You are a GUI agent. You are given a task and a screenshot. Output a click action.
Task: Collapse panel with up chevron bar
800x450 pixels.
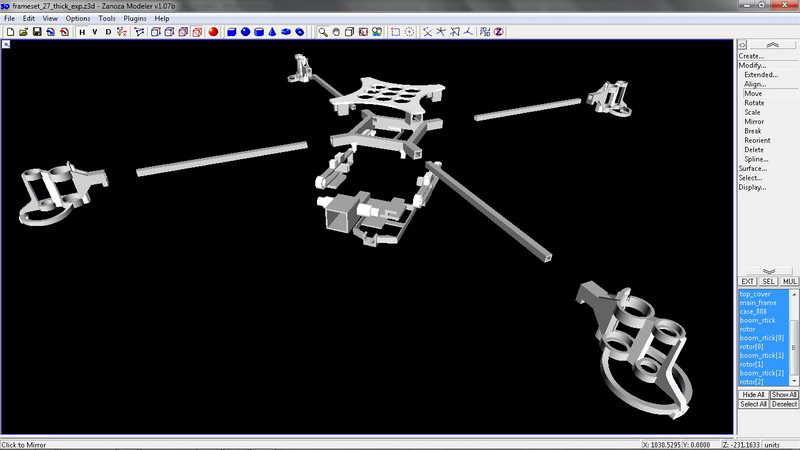[x=767, y=45]
